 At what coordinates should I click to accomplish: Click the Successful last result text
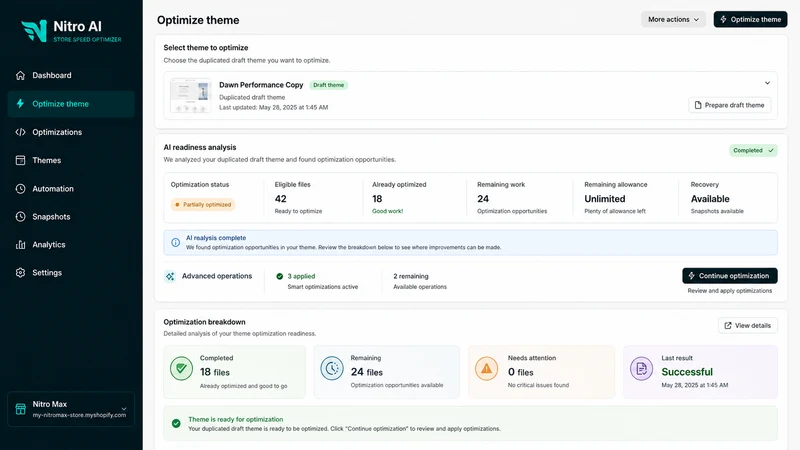(687, 372)
